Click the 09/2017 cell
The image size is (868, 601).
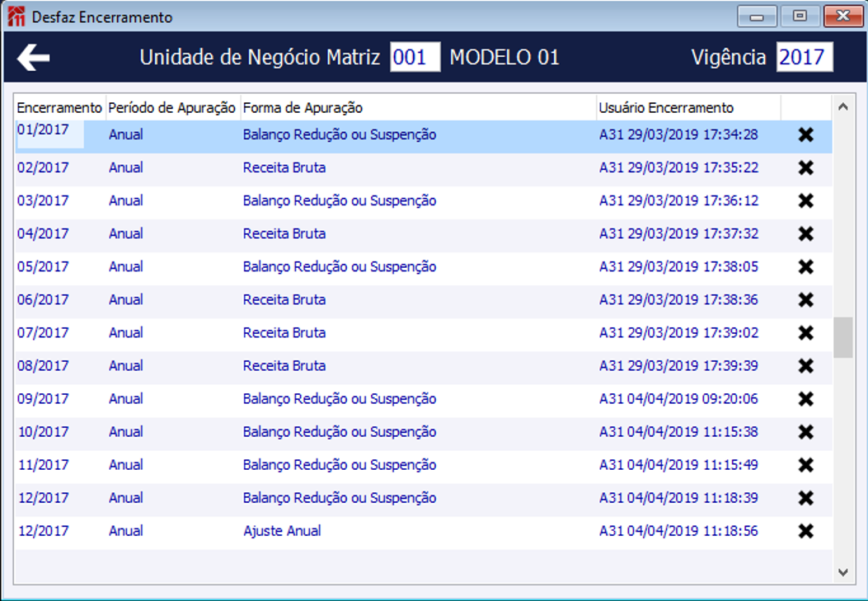[x=43, y=398]
